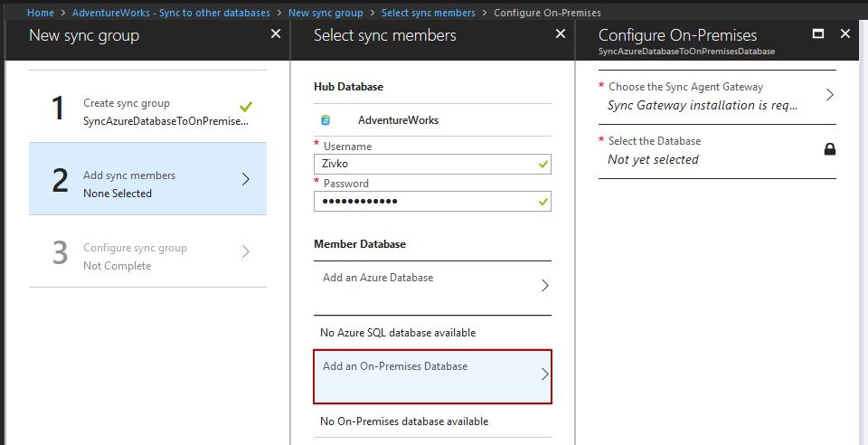Open Add an Azure Database option
The image size is (868, 445).
click(x=432, y=286)
